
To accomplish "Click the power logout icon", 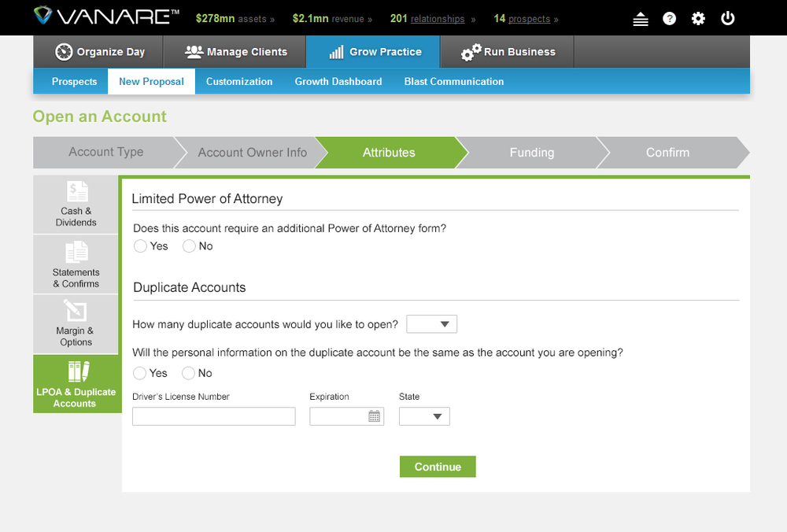I will (x=727, y=18).
